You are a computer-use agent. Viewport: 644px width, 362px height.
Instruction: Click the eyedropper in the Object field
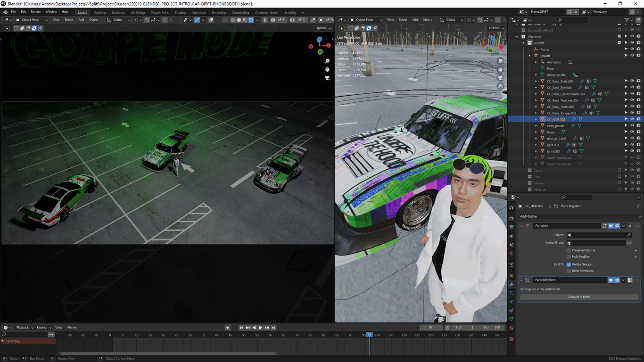point(629,235)
